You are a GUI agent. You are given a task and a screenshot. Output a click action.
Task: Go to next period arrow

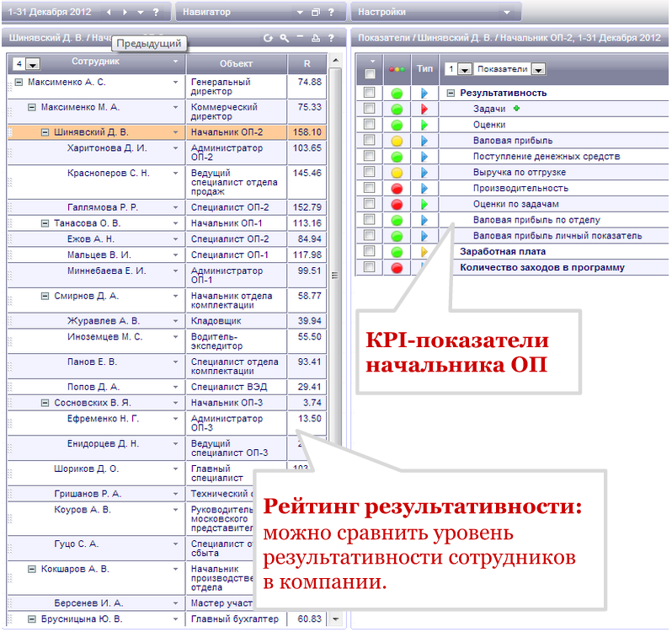tap(125, 13)
